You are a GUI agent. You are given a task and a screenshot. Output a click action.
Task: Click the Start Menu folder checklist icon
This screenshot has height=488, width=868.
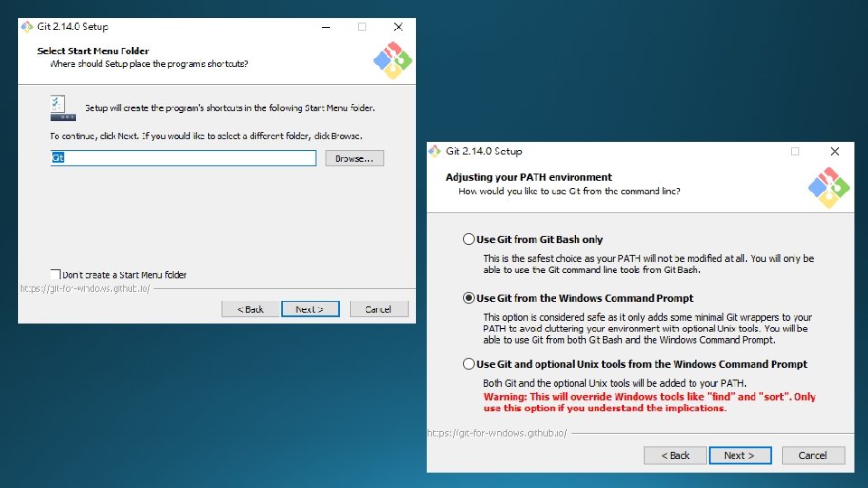[63, 108]
